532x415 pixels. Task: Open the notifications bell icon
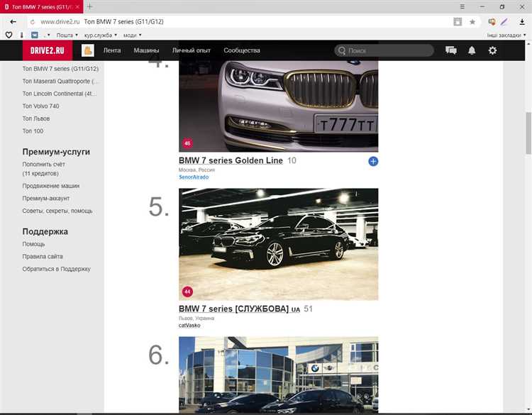(472, 50)
